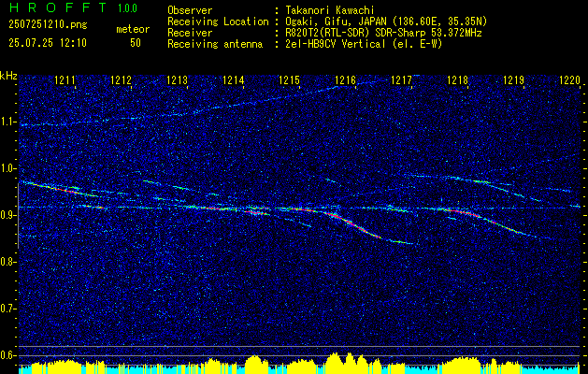
Task: Click the kHz axis unit label
Action: tap(8, 76)
